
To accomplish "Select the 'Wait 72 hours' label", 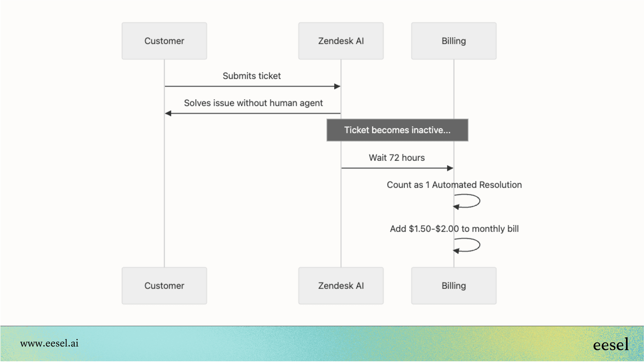I will pos(397,158).
